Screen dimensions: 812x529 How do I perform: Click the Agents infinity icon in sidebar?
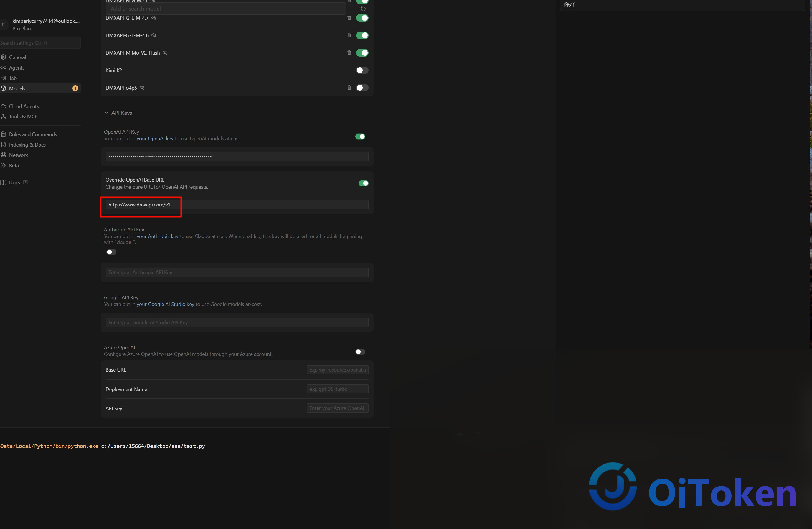(3, 68)
